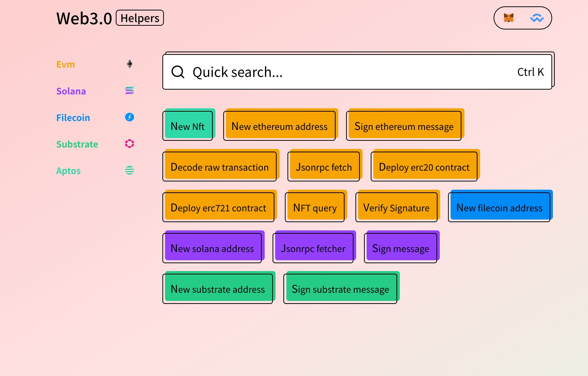Screen dimensions: 588x376
Task: Open Decode raw transaction tool
Action: pos(220,167)
